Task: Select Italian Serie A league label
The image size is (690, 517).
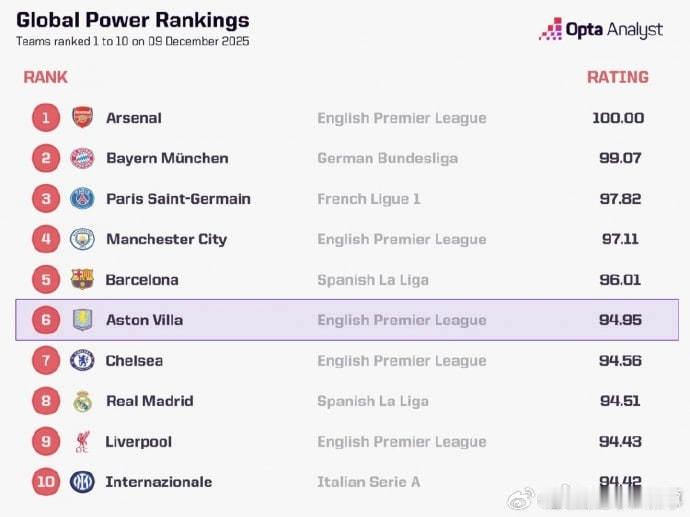Action: coord(369,482)
